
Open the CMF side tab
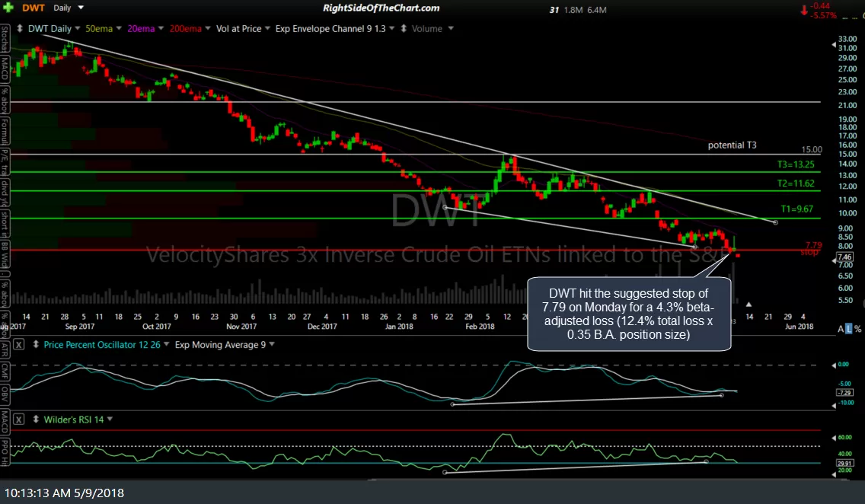[5, 371]
